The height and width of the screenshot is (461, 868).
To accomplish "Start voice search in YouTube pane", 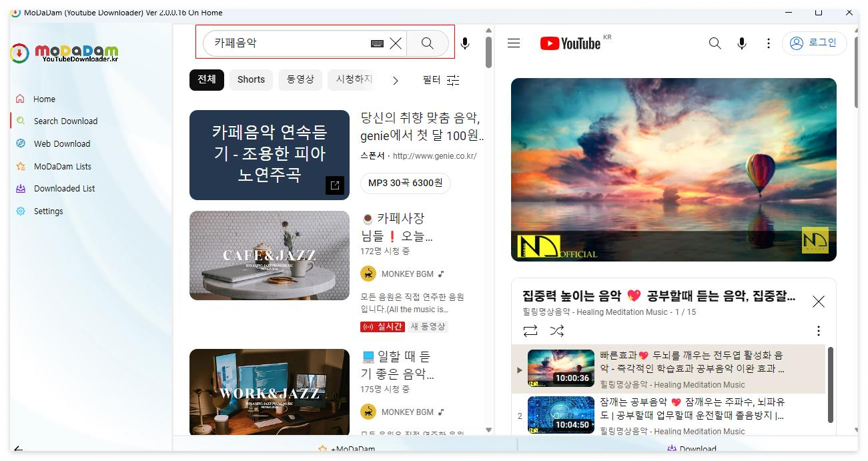I will pyautogui.click(x=742, y=43).
